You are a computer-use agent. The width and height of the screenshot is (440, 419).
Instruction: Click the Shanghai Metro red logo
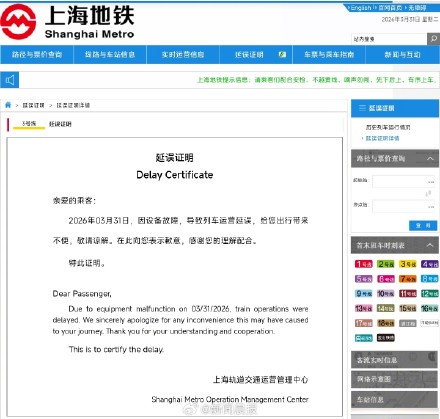pyautogui.click(x=18, y=22)
